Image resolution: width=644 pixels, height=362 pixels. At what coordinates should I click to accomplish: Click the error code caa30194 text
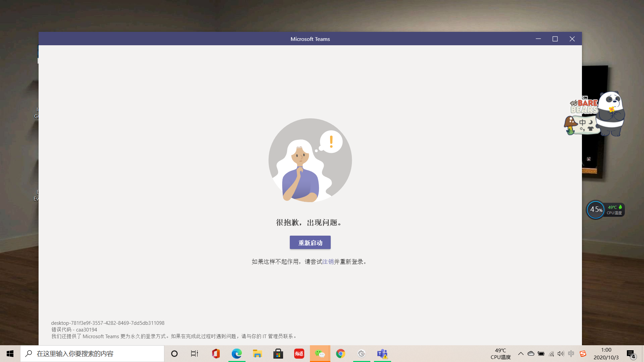point(74,329)
